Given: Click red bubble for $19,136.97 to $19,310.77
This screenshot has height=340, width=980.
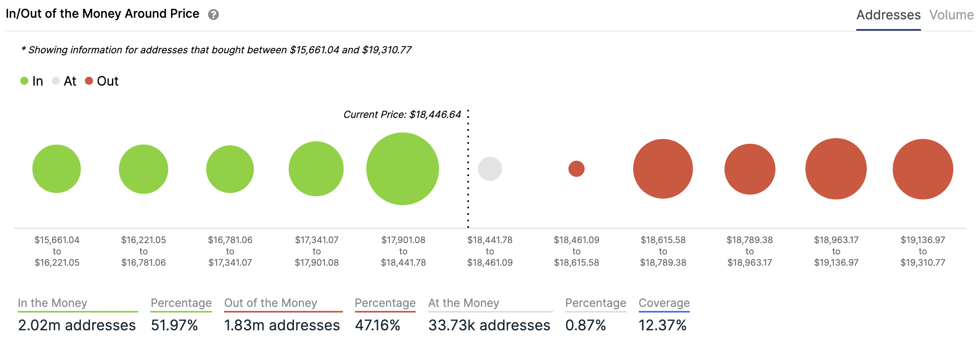Looking at the screenshot, I should coord(923,169).
